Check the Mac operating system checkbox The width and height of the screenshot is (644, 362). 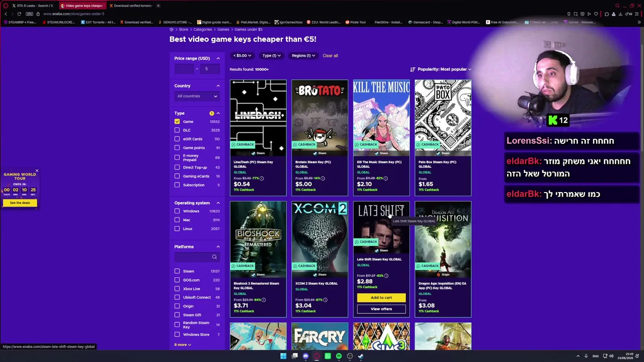pos(177,220)
